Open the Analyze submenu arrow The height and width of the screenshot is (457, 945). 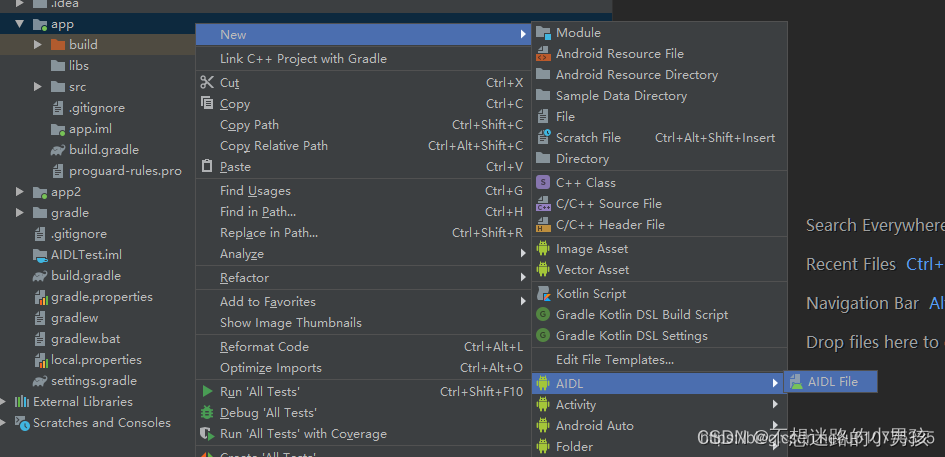[x=523, y=254]
